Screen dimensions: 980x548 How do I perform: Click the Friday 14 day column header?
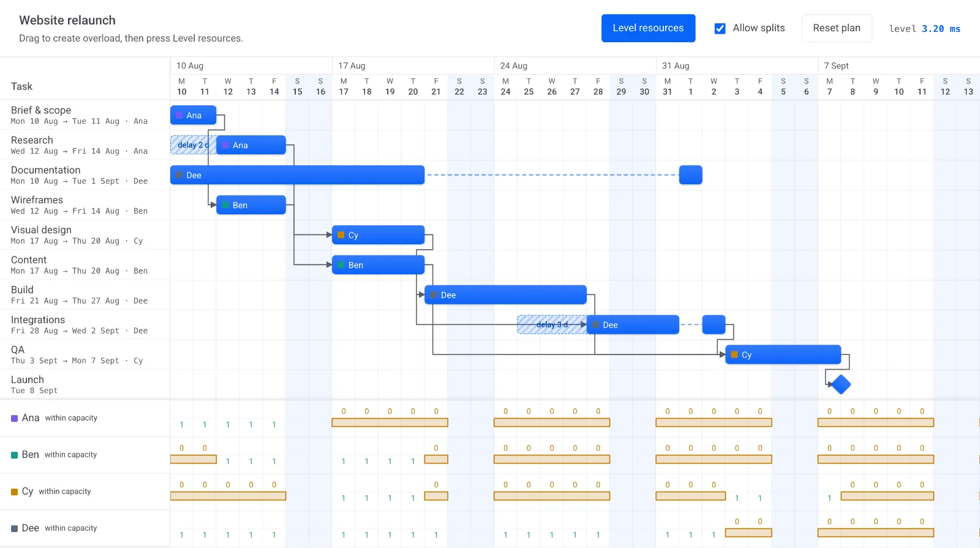click(274, 86)
